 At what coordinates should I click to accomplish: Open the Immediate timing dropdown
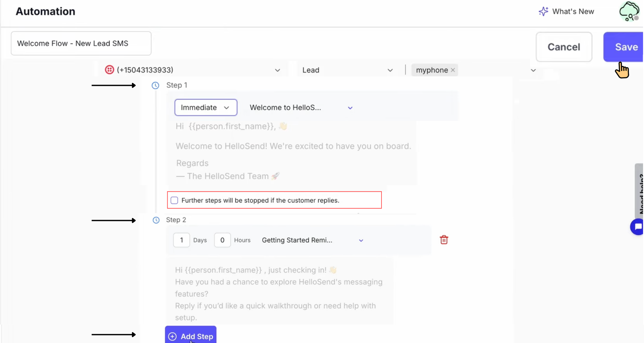click(x=206, y=108)
